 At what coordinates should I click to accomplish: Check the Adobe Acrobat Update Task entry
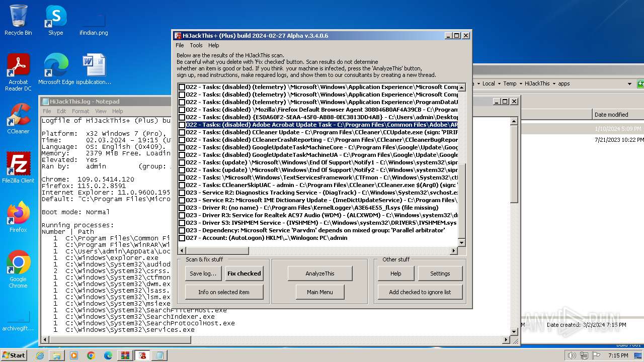coord(182,125)
